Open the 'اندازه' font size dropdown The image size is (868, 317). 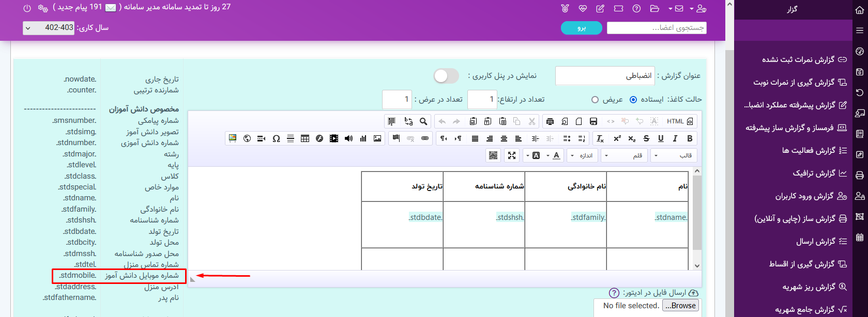pyautogui.click(x=582, y=155)
